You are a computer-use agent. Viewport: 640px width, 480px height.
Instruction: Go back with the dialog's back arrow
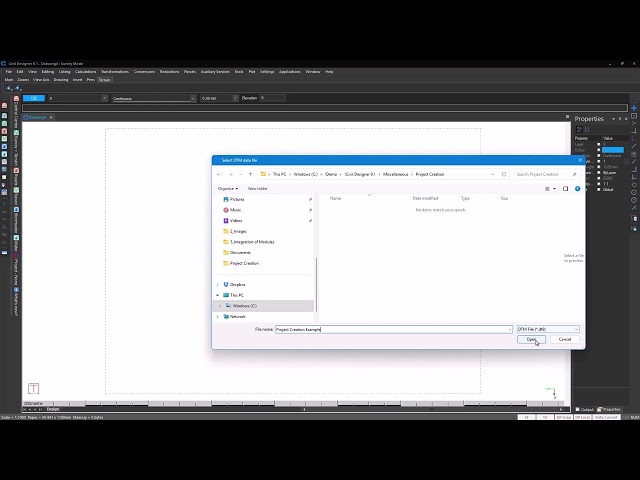point(219,174)
